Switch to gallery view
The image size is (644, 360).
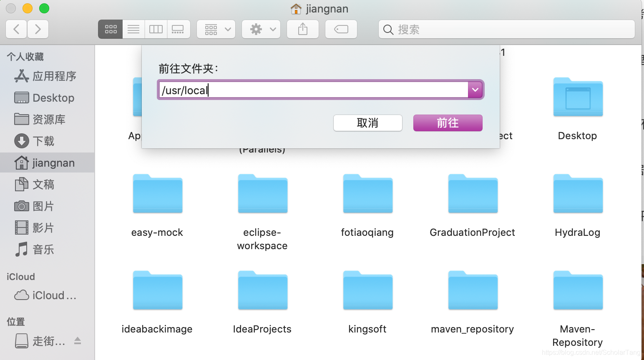point(179,29)
